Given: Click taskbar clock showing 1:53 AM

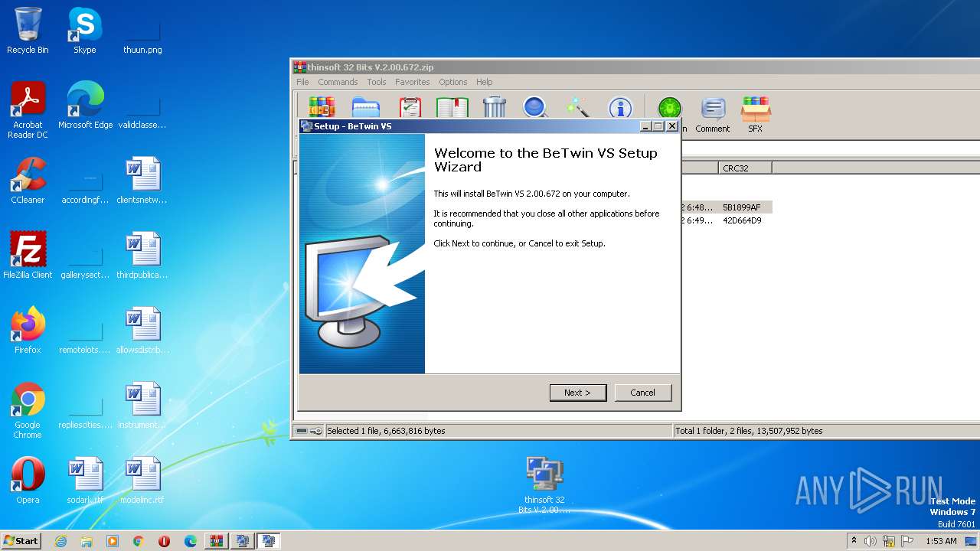Looking at the screenshot, I should coord(941,541).
